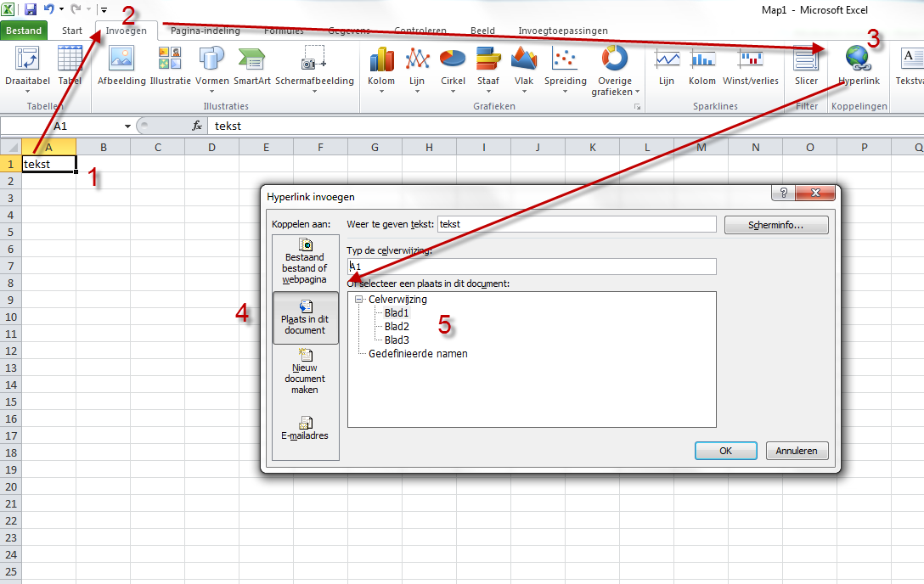
Task: Choose E-mailadres link type
Action: pyautogui.click(x=305, y=427)
